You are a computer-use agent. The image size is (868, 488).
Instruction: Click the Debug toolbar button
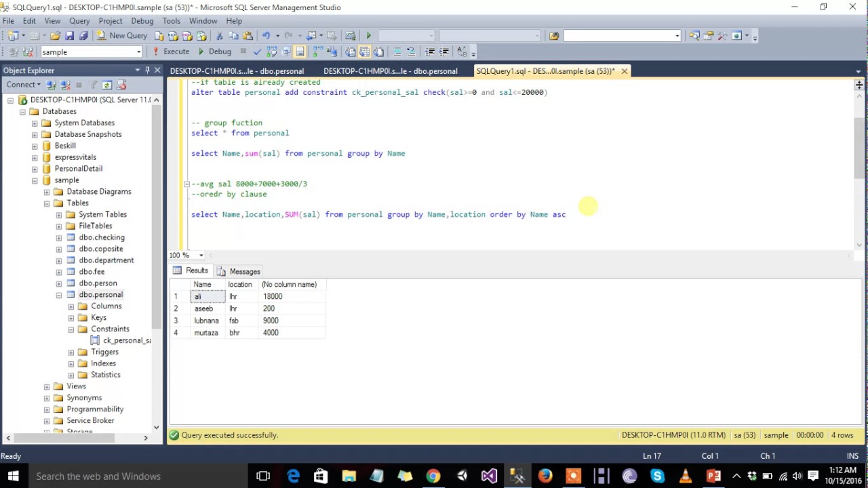214,52
